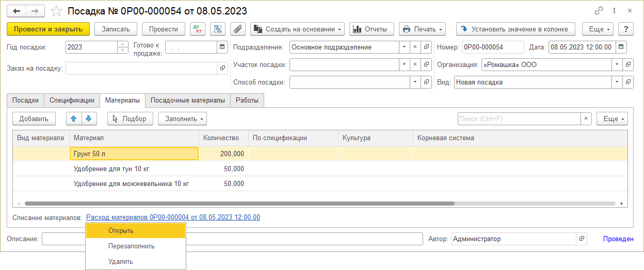Open calendar for Готово к продаже date
644x270 pixels.
(x=222, y=47)
